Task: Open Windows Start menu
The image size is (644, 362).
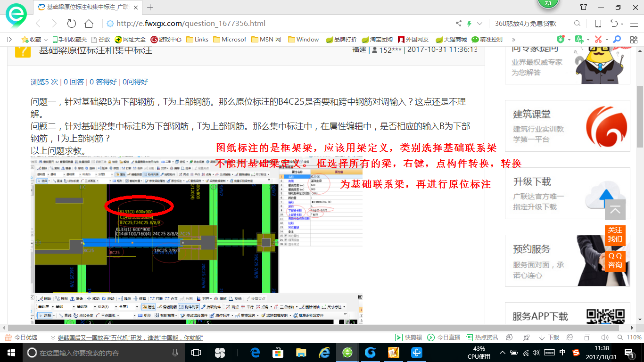Action: pos(11,353)
